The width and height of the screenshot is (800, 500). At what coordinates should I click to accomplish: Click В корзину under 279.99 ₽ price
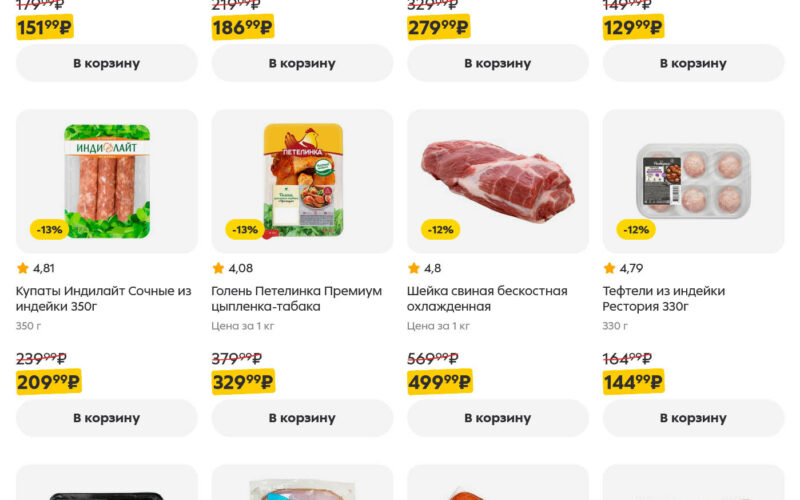[498, 63]
